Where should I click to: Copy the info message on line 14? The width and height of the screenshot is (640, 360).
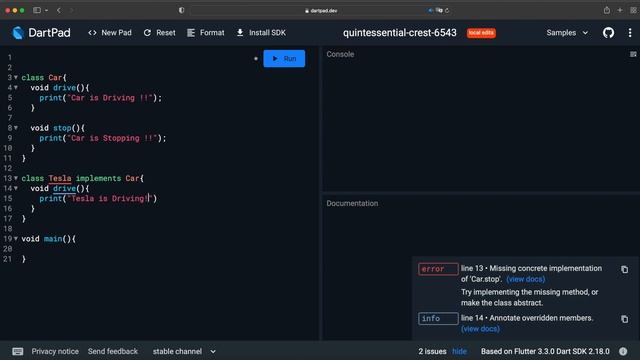(x=624, y=319)
